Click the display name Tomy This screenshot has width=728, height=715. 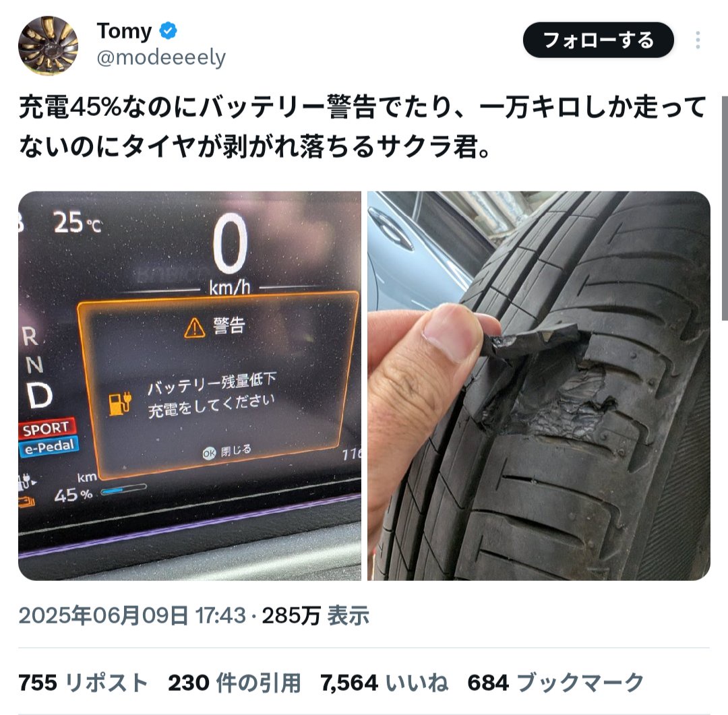tap(124, 31)
